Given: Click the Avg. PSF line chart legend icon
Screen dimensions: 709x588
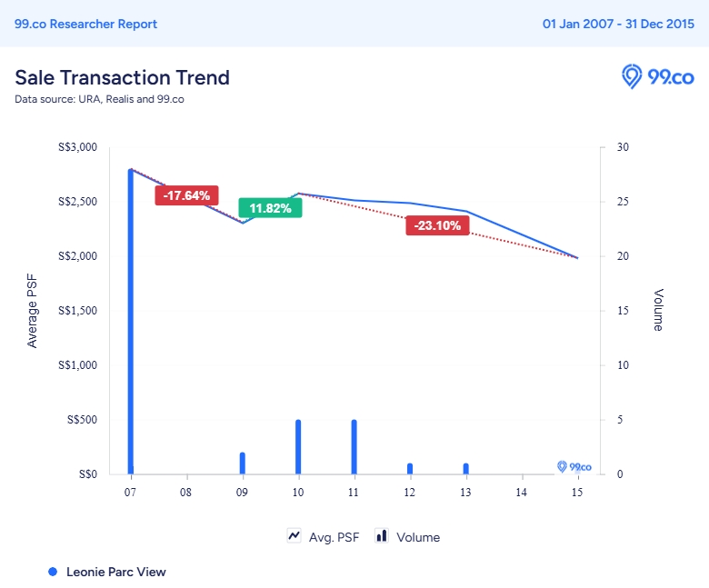Looking at the screenshot, I should tap(295, 536).
